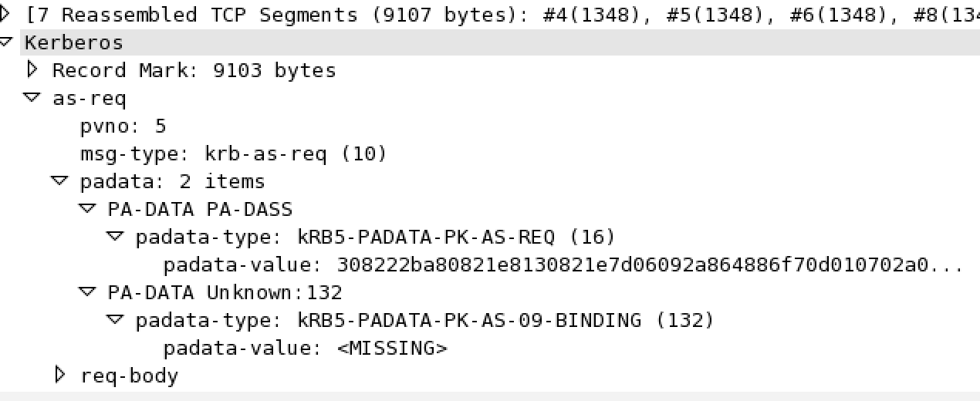Image resolution: width=980 pixels, height=401 pixels.
Task: Highlight the Kerberos protocol row label
Action: coord(74,42)
